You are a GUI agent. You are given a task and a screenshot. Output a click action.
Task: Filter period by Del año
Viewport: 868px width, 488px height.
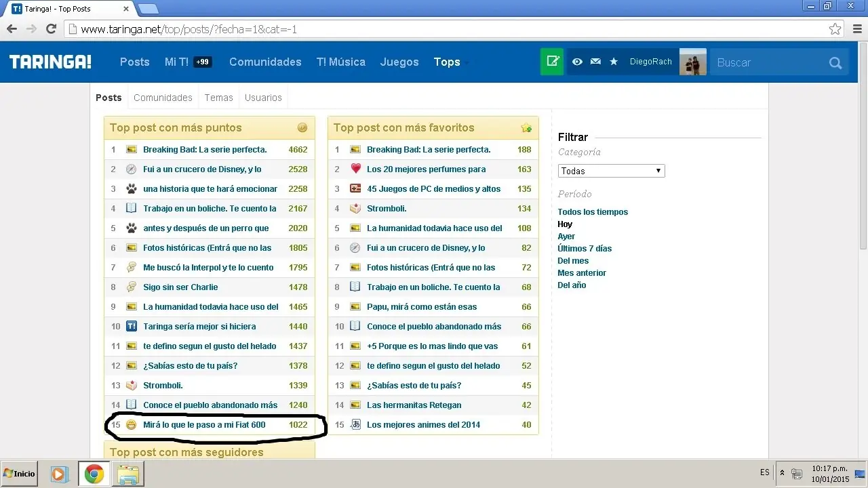(572, 285)
